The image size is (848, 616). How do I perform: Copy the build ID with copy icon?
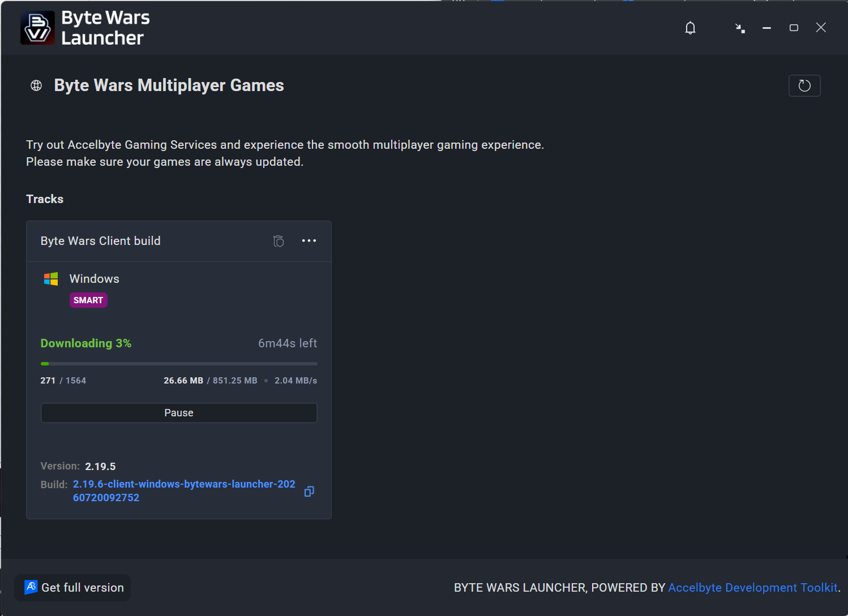(x=309, y=492)
